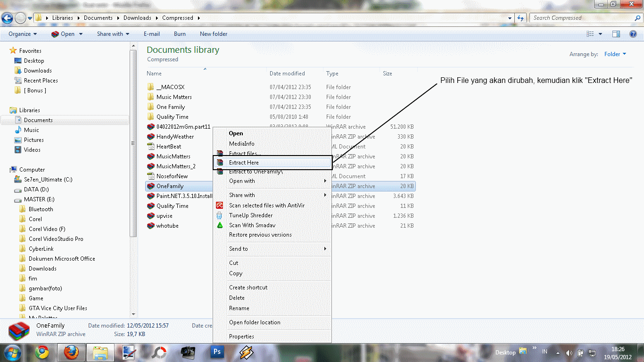Open the Windows Start menu
644x362 pixels.
tap(12, 352)
